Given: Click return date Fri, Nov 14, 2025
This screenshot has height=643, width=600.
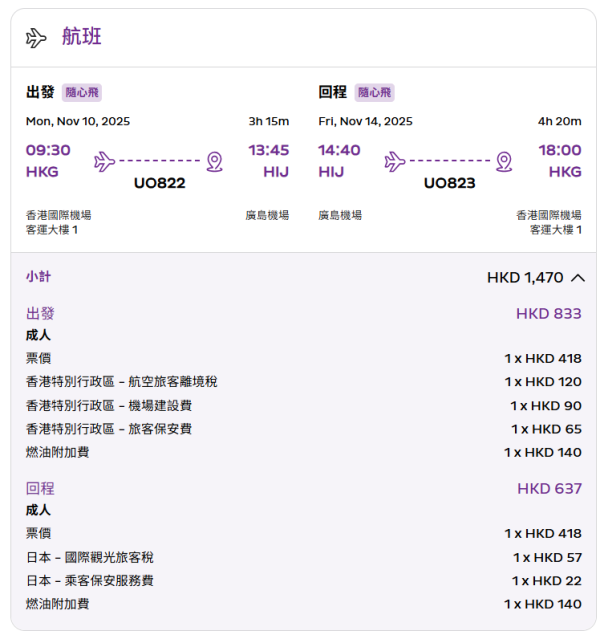Looking at the screenshot, I should (365, 121).
